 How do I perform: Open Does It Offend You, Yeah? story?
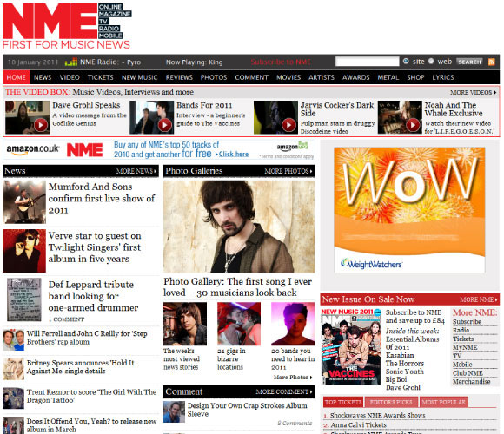pos(91,425)
